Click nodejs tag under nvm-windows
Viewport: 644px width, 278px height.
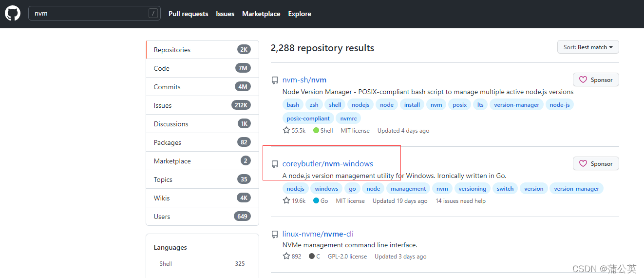(295, 189)
